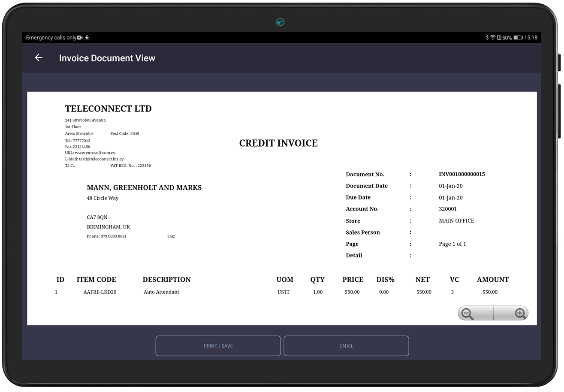
Task: Zoom out the invoice document
Action: click(467, 314)
